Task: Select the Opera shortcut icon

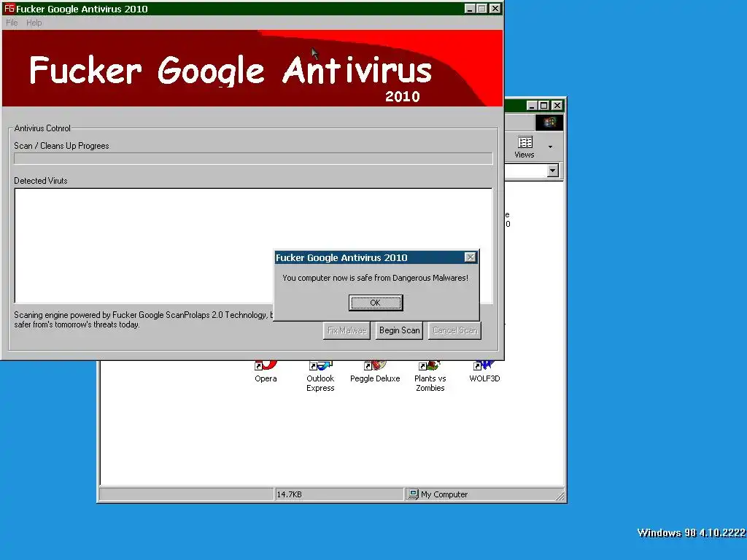Action: [266, 372]
